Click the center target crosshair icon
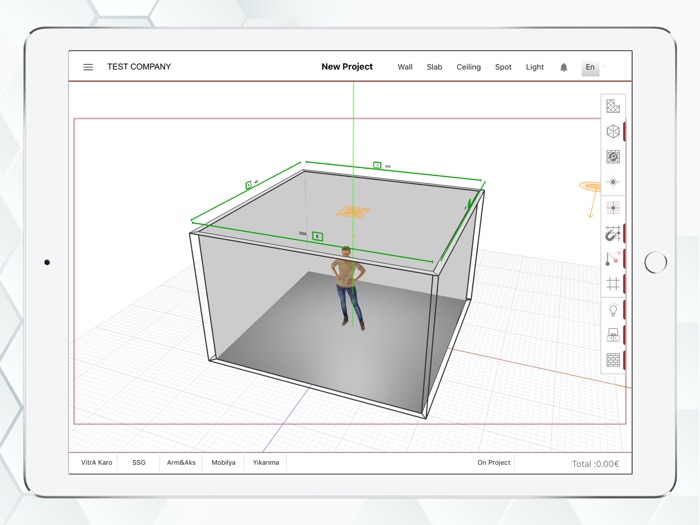 click(x=613, y=182)
